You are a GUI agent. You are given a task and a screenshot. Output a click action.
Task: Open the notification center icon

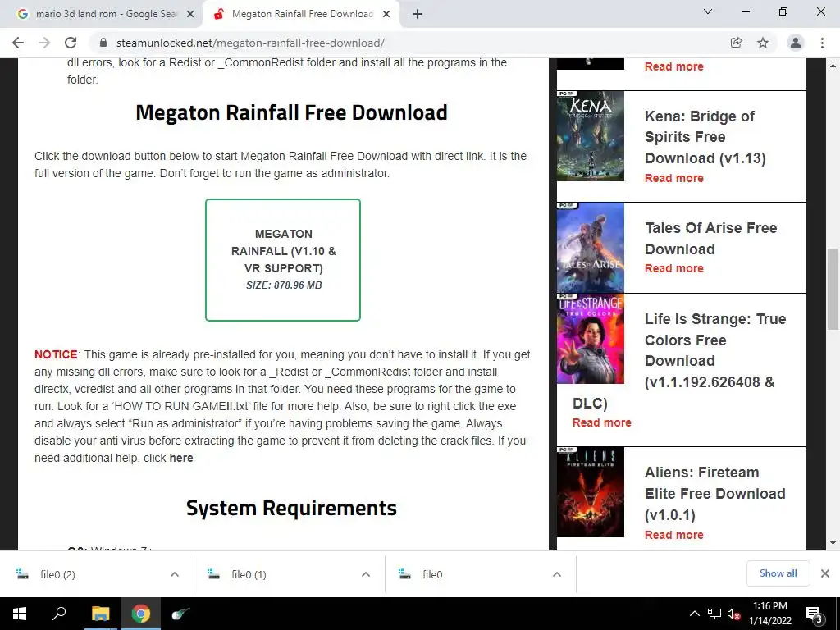coord(815,614)
